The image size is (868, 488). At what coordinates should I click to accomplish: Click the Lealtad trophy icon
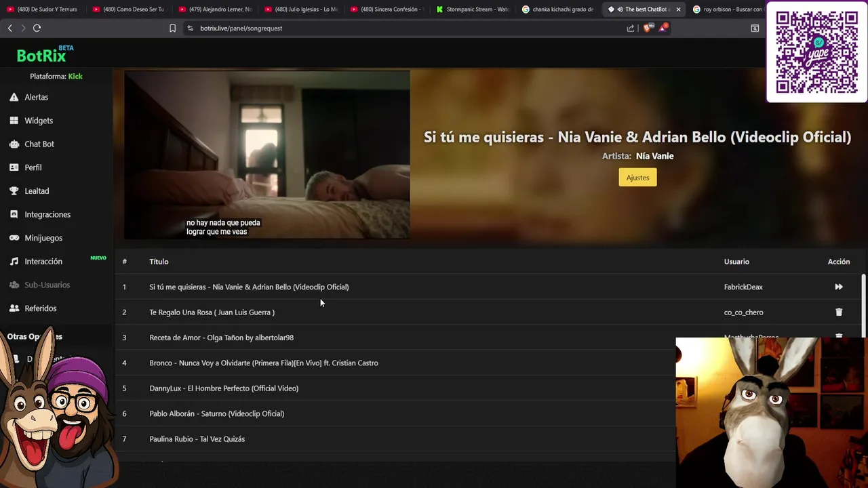point(14,191)
